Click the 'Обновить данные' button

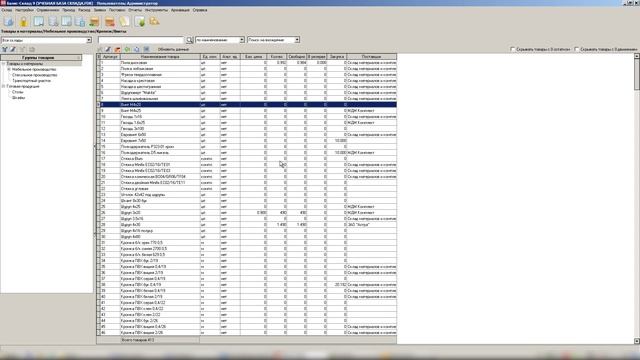[x=173, y=49]
